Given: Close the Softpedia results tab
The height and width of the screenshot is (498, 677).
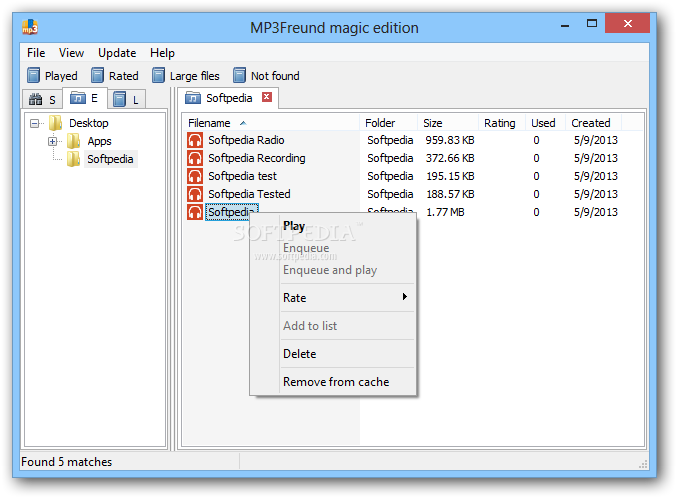Looking at the screenshot, I should click(x=267, y=97).
